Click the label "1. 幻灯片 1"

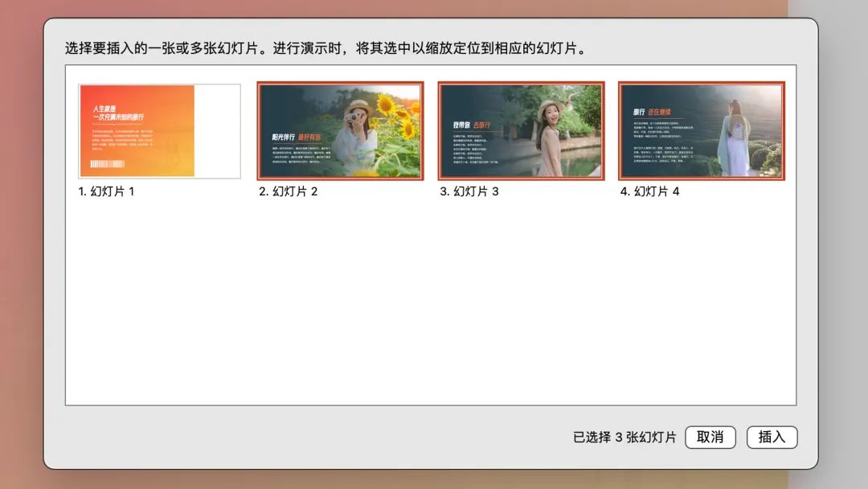[106, 191]
